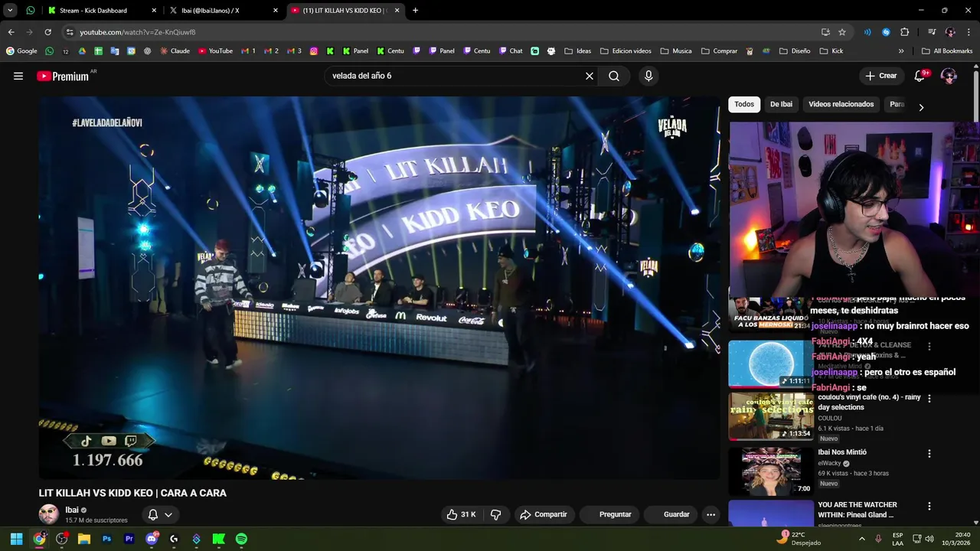Open Discord from the taskbar

pyautogui.click(x=152, y=539)
